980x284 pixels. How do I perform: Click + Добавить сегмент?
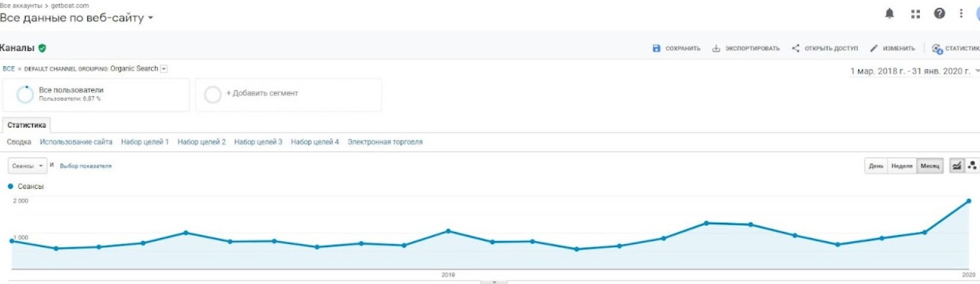pyautogui.click(x=262, y=93)
